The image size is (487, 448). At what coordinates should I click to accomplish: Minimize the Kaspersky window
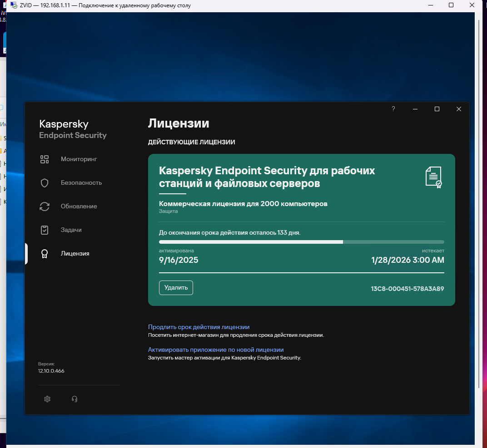pos(415,109)
